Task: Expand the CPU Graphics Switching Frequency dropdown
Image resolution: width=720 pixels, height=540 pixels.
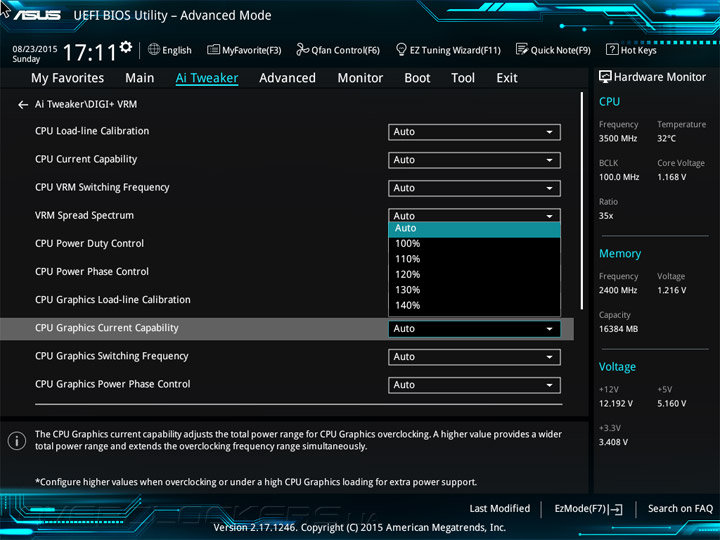Action: click(x=474, y=357)
